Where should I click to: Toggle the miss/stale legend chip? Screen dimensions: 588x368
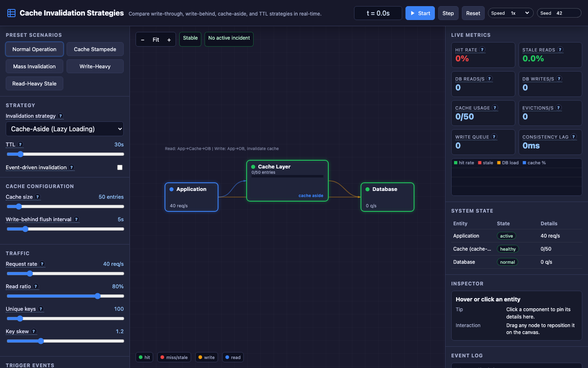coord(174,357)
